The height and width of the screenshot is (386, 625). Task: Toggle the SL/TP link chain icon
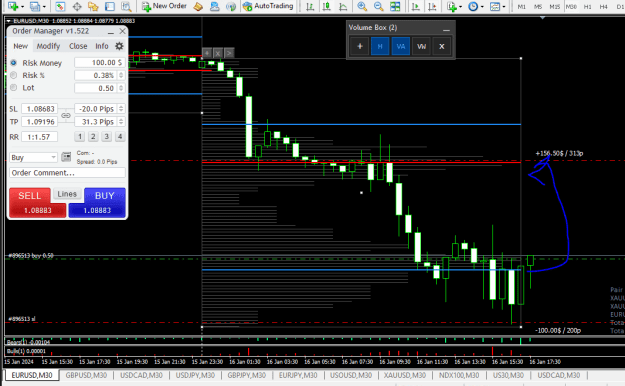pos(66,115)
